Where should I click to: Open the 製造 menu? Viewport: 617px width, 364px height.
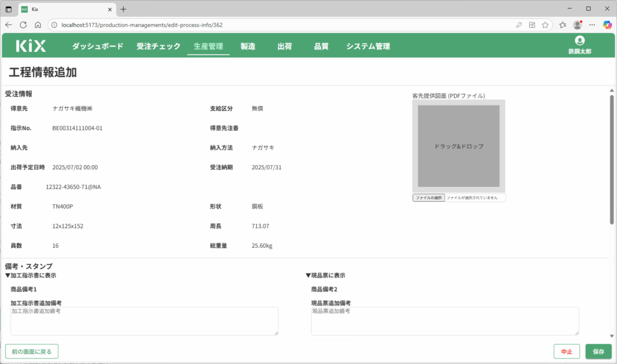tap(248, 46)
